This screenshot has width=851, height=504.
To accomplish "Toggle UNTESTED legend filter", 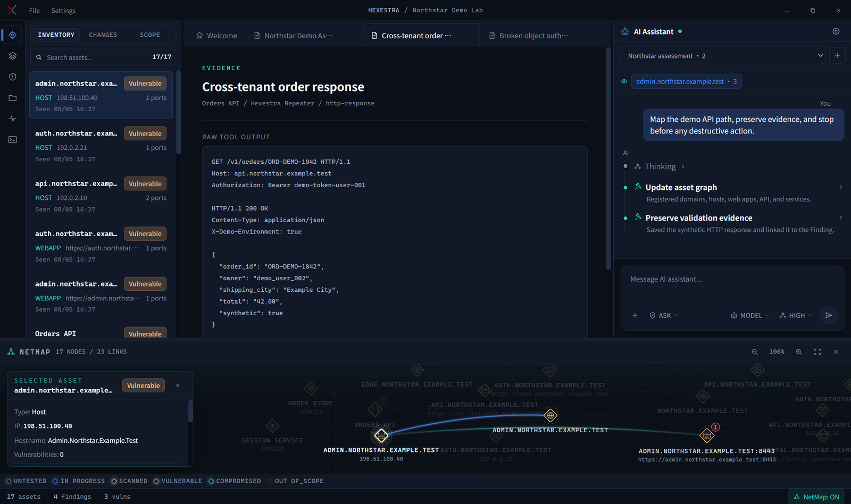I will [x=26, y=481].
